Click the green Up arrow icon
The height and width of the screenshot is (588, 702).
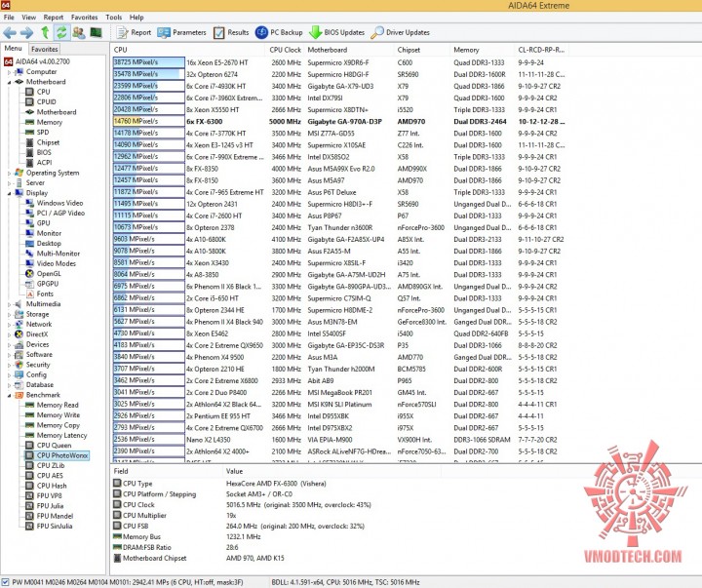tap(45, 32)
